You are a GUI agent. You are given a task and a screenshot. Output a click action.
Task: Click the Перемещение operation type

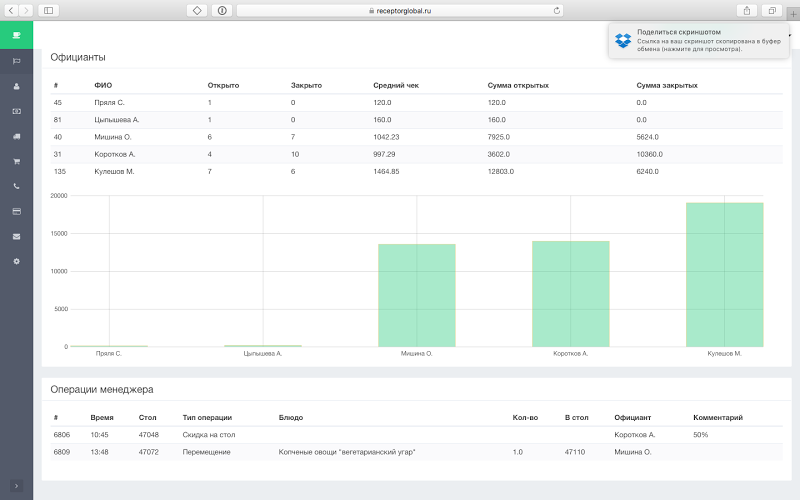[206, 452]
